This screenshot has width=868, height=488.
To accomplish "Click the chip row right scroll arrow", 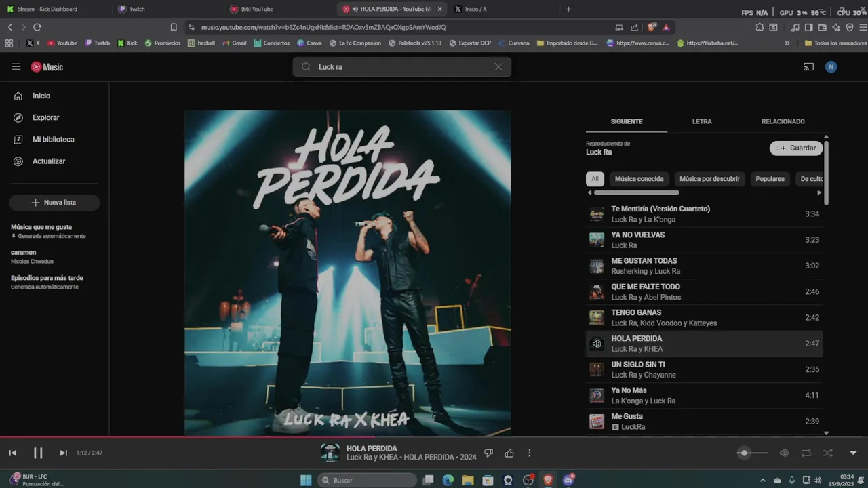I will tap(819, 192).
